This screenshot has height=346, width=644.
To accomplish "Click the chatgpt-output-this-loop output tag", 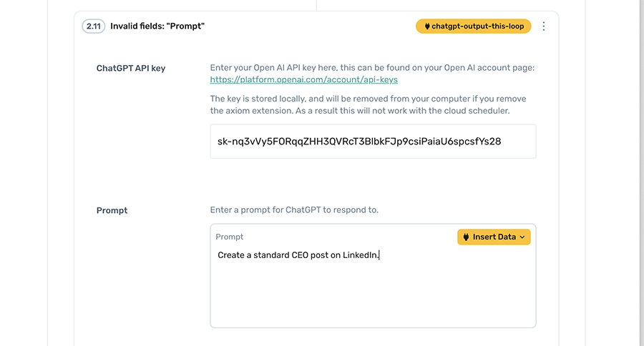I will coord(474,26).
